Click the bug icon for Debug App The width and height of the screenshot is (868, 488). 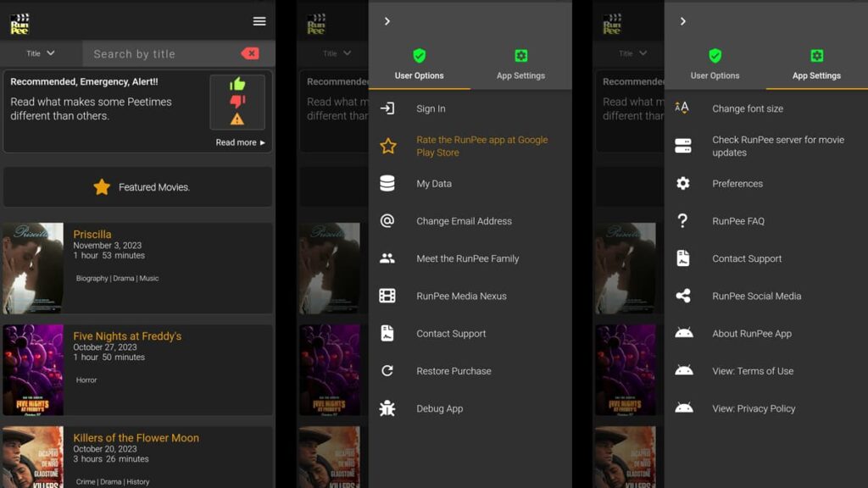pos(387,408)
